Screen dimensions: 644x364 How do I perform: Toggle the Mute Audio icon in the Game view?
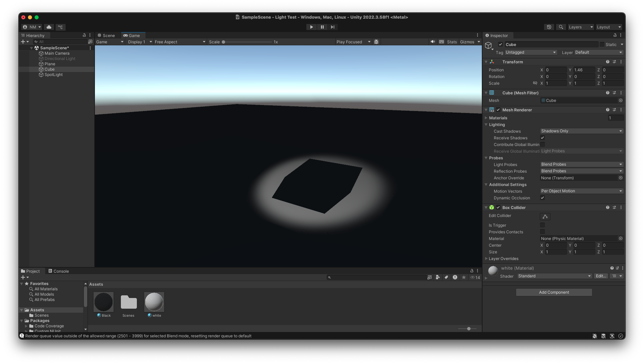pyautogui.click(x=433, y=42)
